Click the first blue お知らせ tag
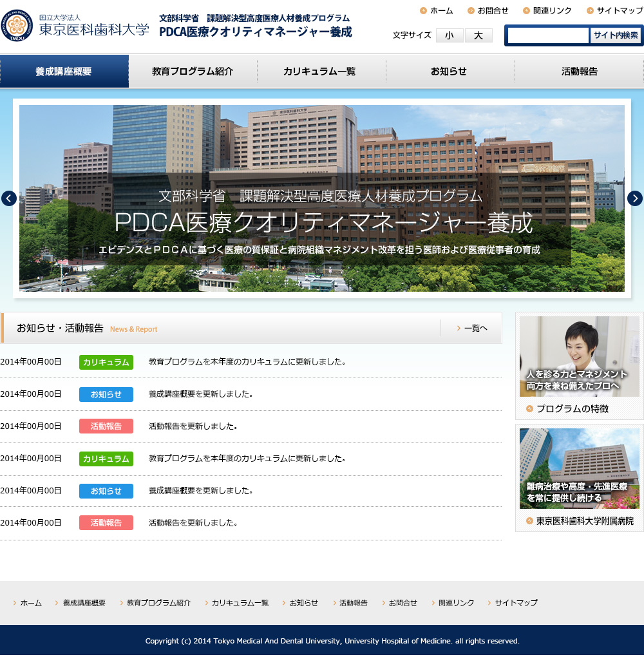The image size is (644, 657). point(106,394)
